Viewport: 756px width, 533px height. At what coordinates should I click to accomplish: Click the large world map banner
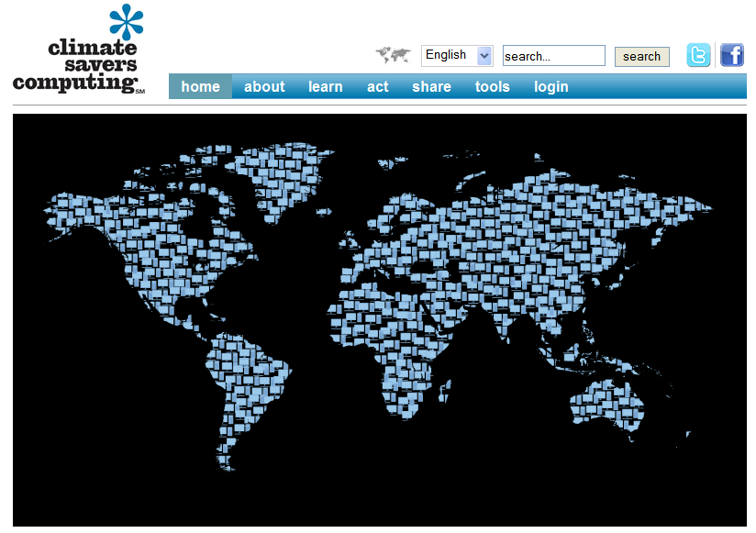380,320
